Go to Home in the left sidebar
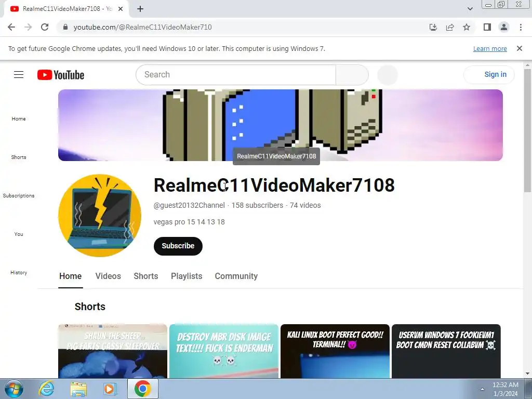Screen dimensions: 532x399 click(x=19, y=119)
